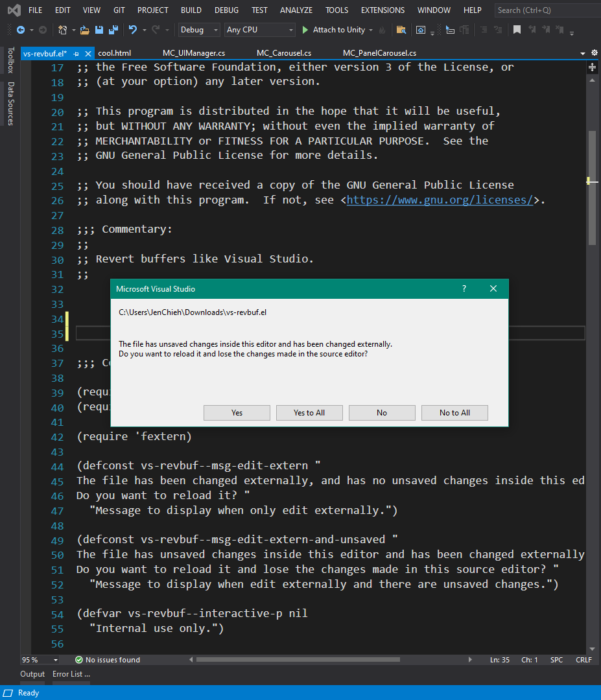The height and width of the screenshot is (700, 601).
Task: Open the 95 % zoom level dropdown
Action: [40, 660]
